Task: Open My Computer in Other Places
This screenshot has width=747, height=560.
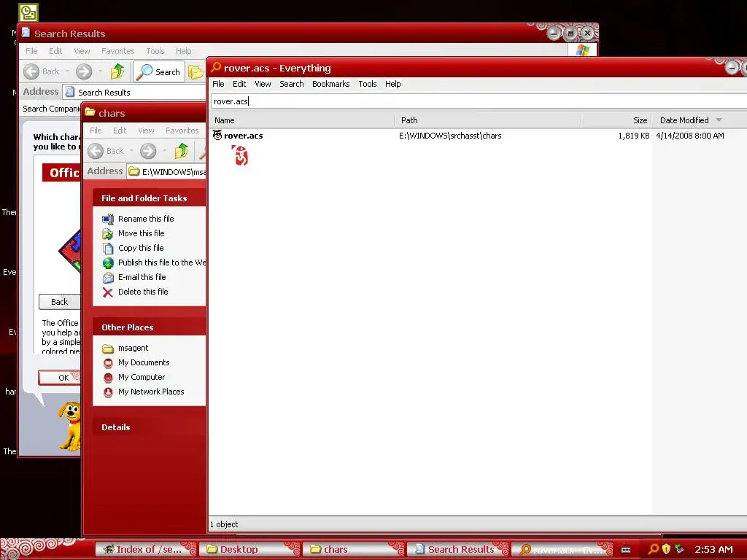Action: coord(142,377)
